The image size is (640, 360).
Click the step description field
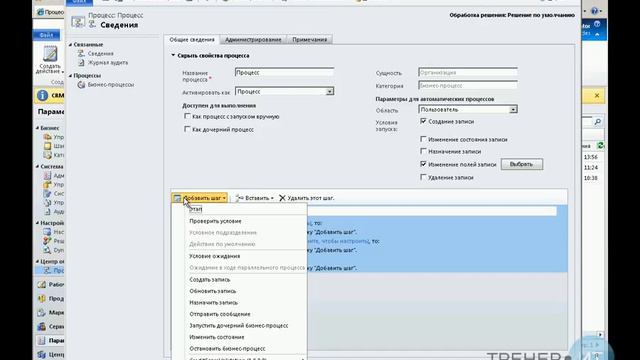coord(431,211)
